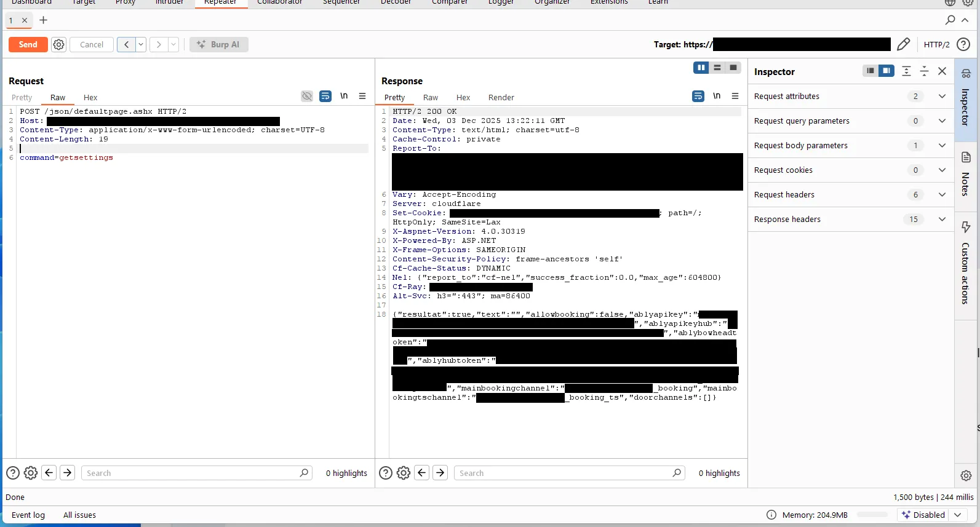
Task: Open Request search settings gear
Action: 31,473
